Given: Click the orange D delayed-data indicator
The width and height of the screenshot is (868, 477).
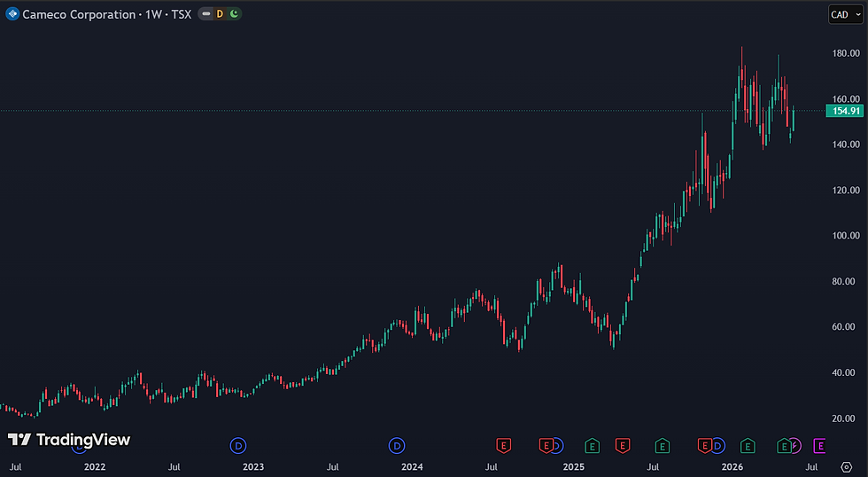Looking at the screenshot, I should click(220, 14).
